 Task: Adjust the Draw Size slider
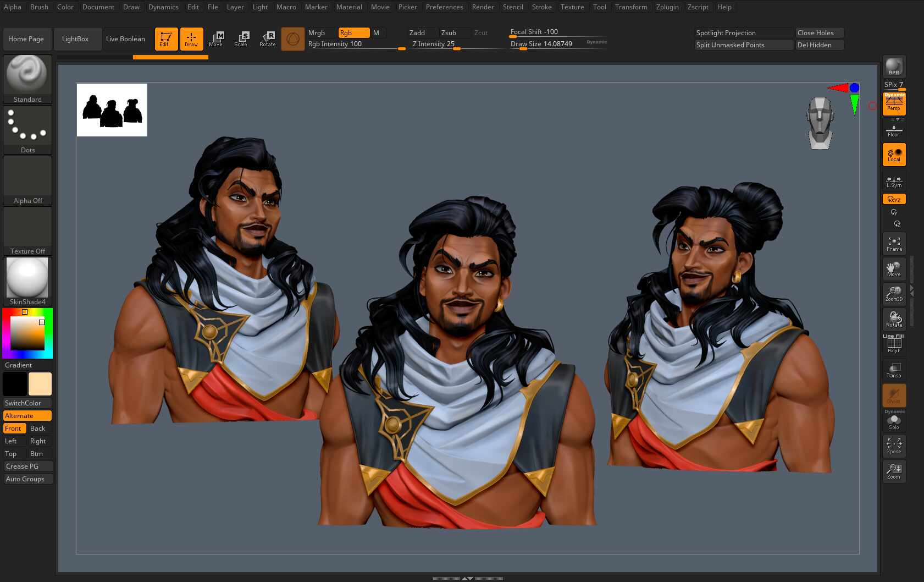558,45
